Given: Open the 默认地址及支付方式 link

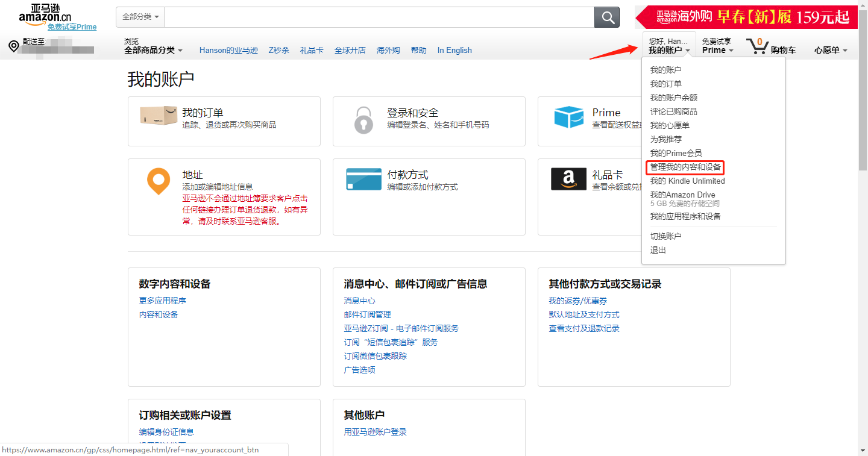Looking at the screenshot, I should coord(584,314).
